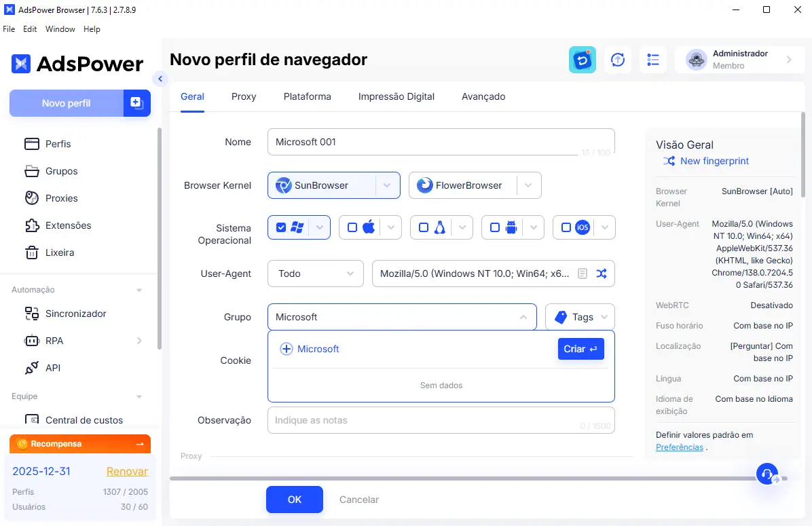
Task: Click the Novo perfil button
Action: pyautogui.click(x=67, y=103)
